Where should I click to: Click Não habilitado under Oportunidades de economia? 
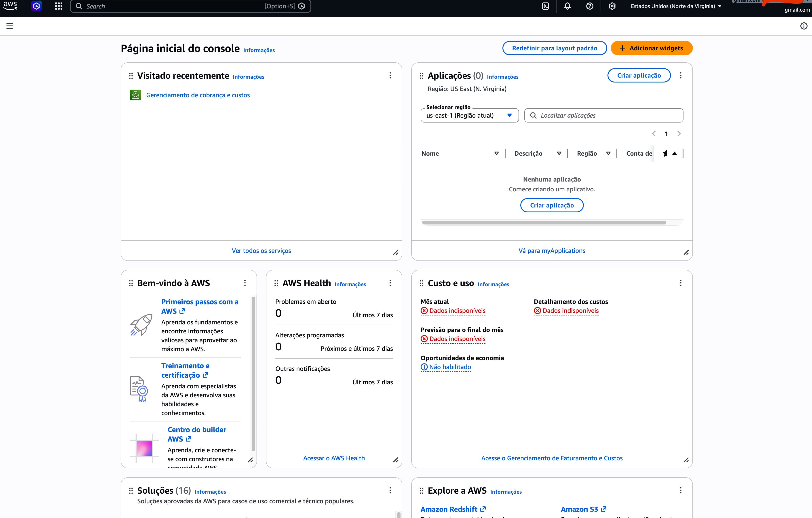tap(446, 367)
